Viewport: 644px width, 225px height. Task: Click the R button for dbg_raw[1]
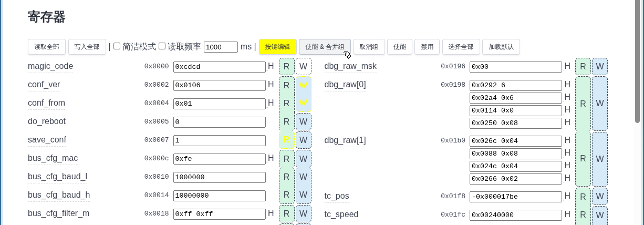[x=583, y=159]
